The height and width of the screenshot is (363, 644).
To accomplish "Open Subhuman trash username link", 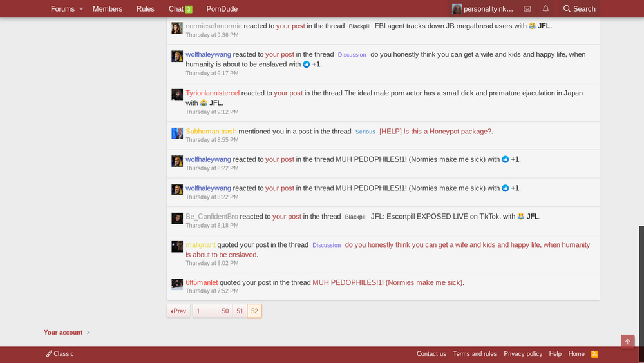I will point(211,131).
